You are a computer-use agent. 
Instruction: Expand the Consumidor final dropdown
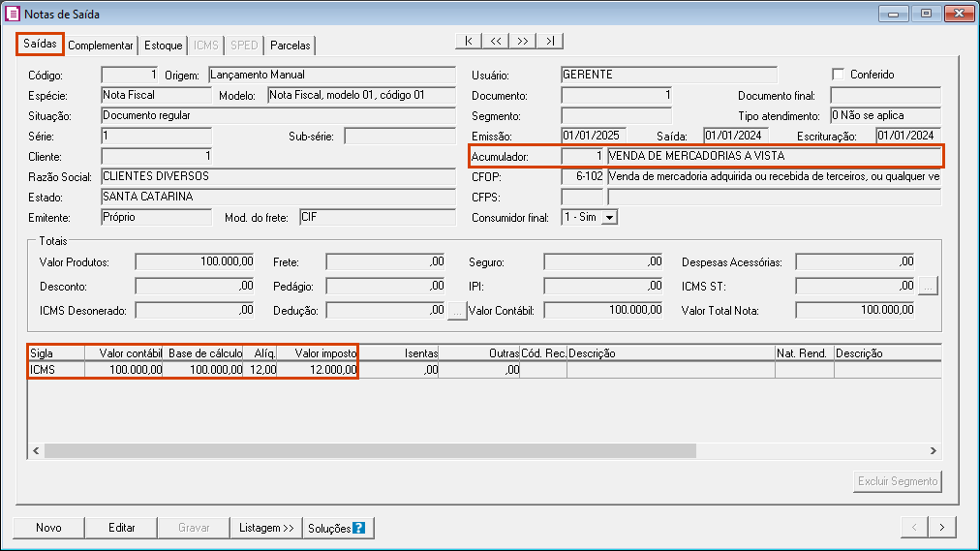coord(609,218)
